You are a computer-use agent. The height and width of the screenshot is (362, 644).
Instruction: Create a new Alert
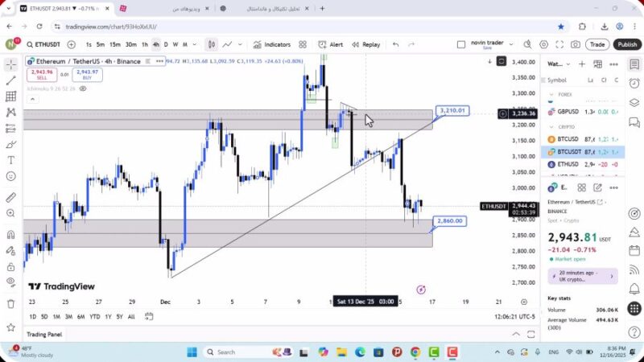pos(330,45)
